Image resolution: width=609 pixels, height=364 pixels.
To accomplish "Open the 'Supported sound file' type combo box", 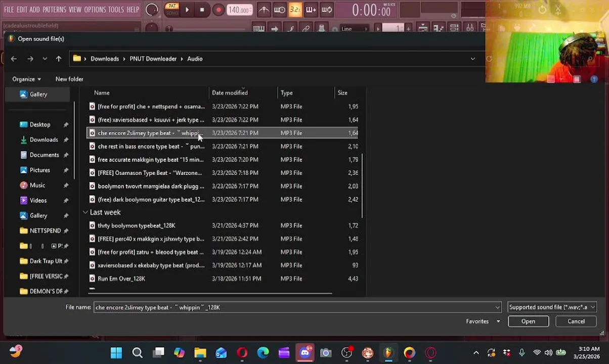I will (x=552, y=307).
